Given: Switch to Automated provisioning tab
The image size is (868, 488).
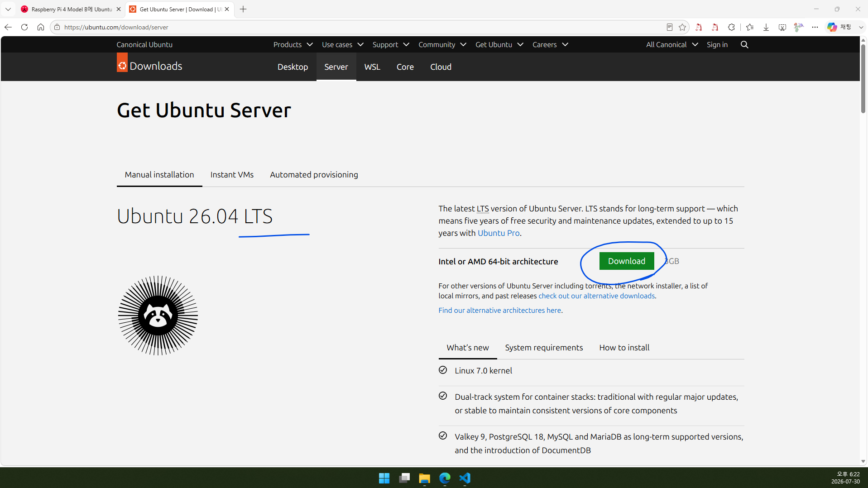Looking at the screenshot, I should click(x=314, y=175).
